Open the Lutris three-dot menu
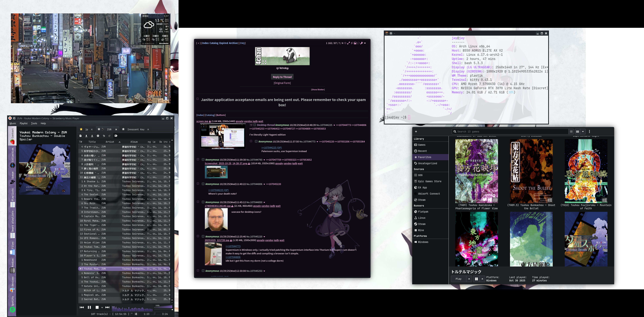Screen dimensions: 644x317 click(589, 132)
